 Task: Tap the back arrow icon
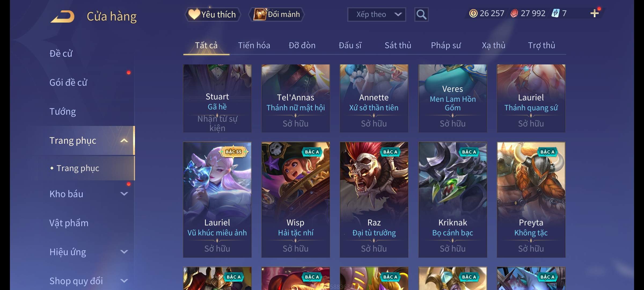pyautogui.click(x=62, y=16)
